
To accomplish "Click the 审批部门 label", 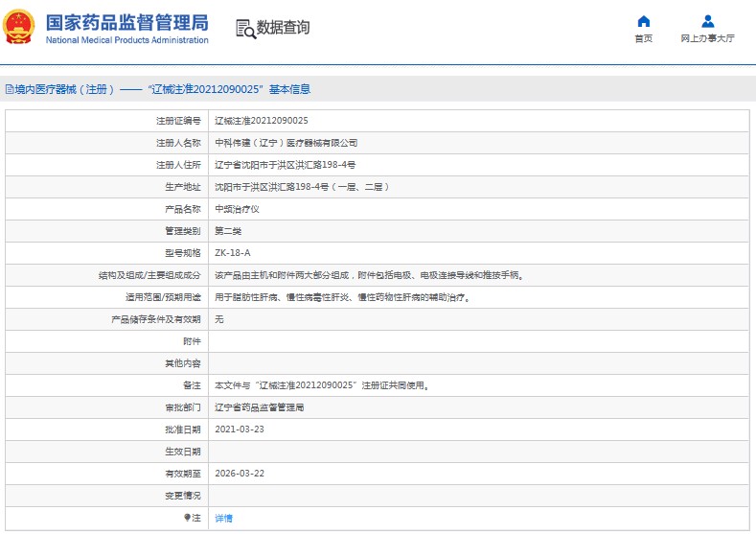I will 183,407.
